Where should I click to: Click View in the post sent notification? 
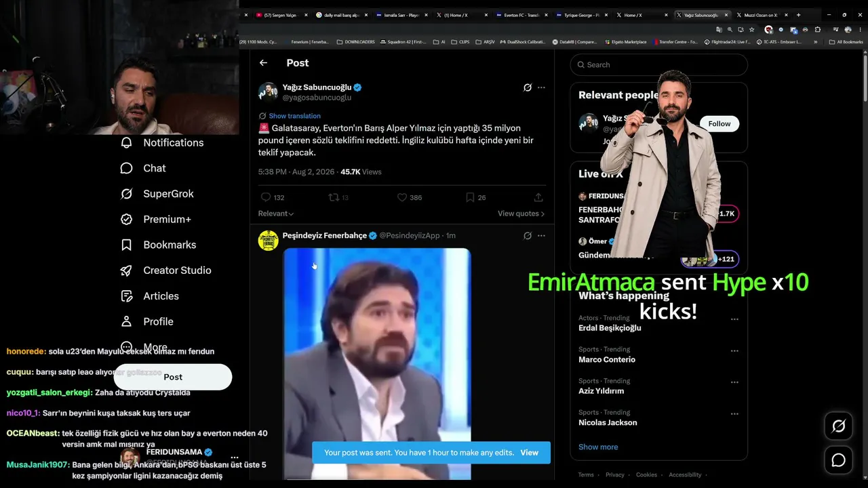(x=529, y=453)
